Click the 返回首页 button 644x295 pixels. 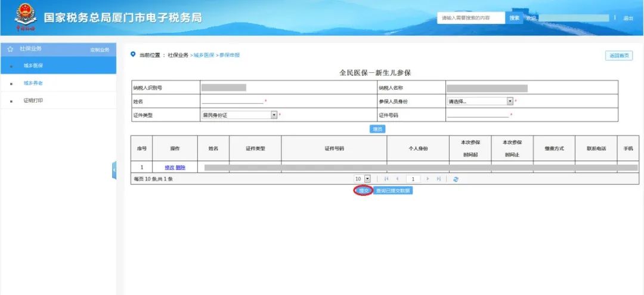619,56
